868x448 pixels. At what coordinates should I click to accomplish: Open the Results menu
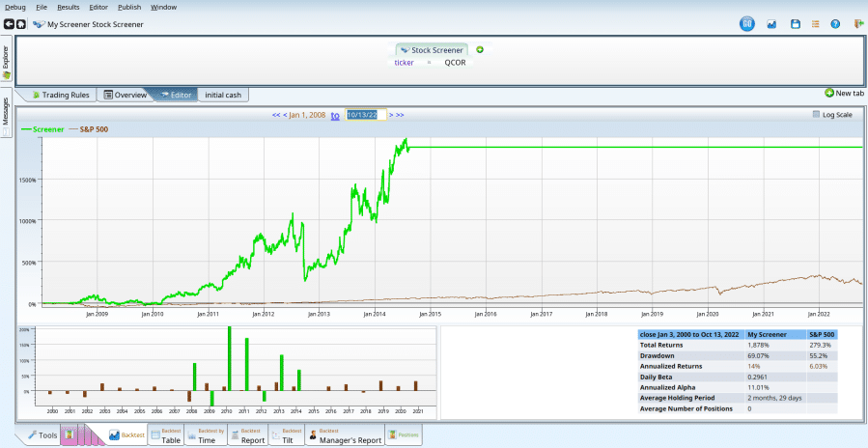pyautogui.click(x=69, y=7)
